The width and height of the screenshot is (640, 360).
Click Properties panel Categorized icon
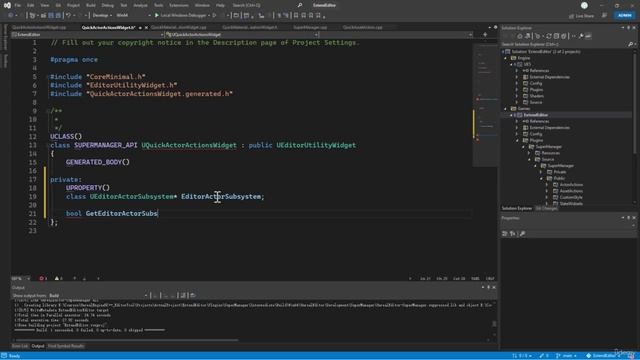pos(505,233)
